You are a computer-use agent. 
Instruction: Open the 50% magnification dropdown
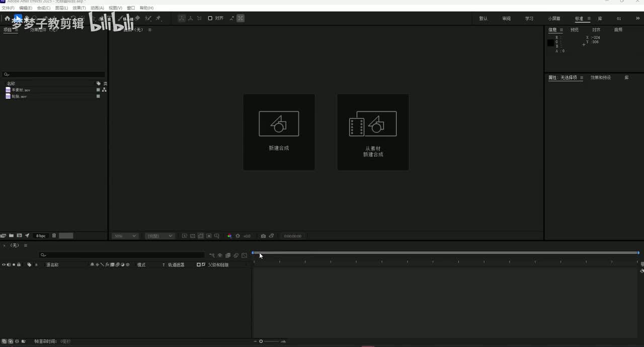(125, 236)
